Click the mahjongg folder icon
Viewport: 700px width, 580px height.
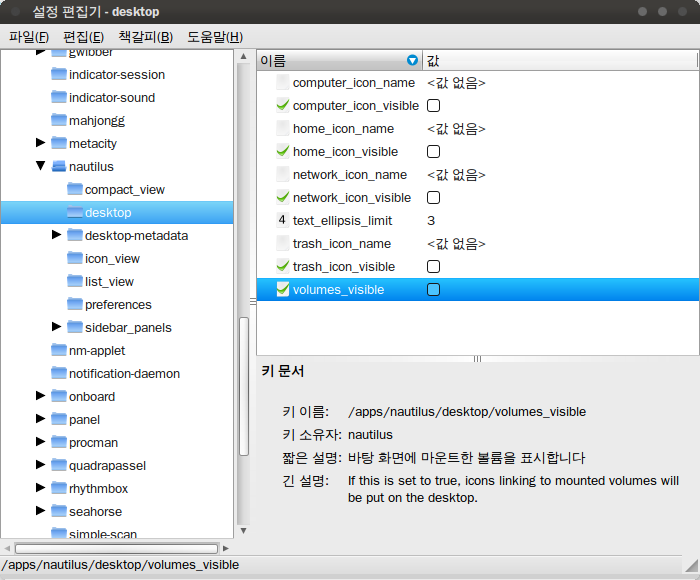click(x=59, y=120)
